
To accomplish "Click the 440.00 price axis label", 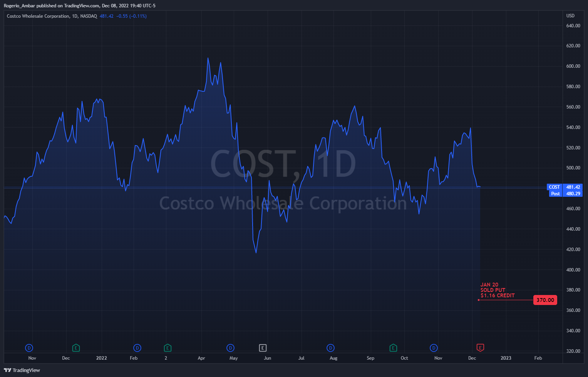I will (573, 229).
